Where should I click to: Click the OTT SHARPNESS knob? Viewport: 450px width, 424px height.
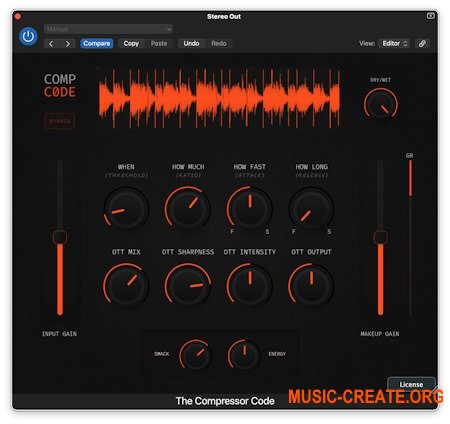(x=188, y=286)
